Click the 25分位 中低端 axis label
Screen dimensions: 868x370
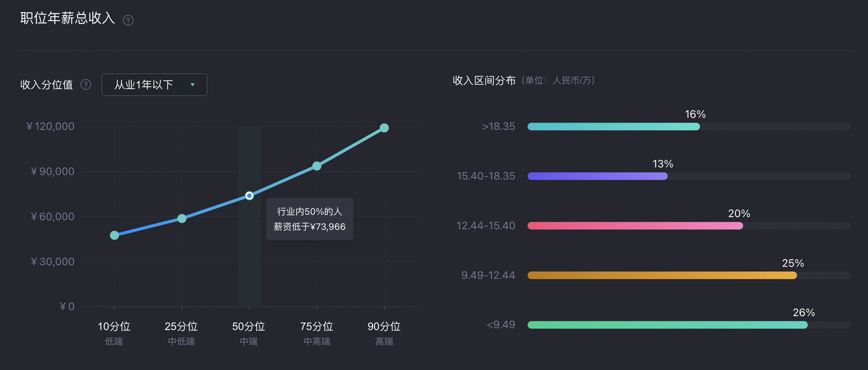click(x=181, y=333)
